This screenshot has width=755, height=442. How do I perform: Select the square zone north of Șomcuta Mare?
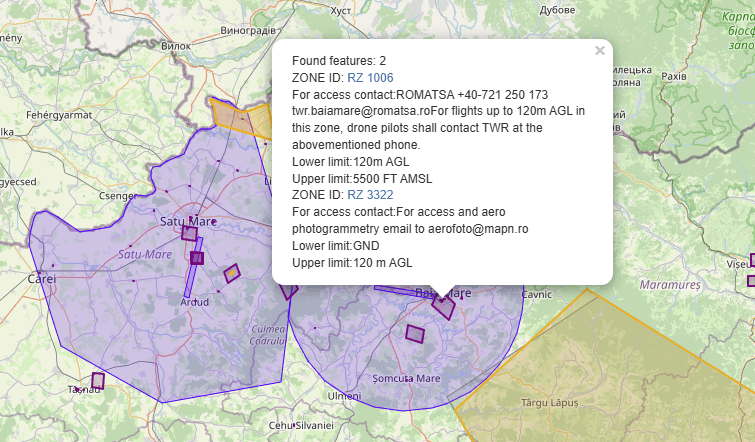tap(415, 334)
